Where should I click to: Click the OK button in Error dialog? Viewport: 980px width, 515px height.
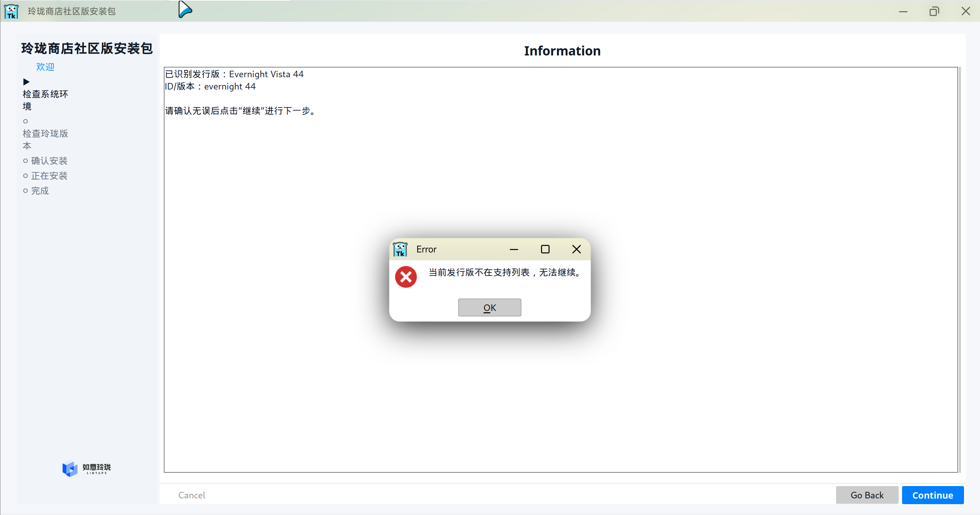pos(489,307)
